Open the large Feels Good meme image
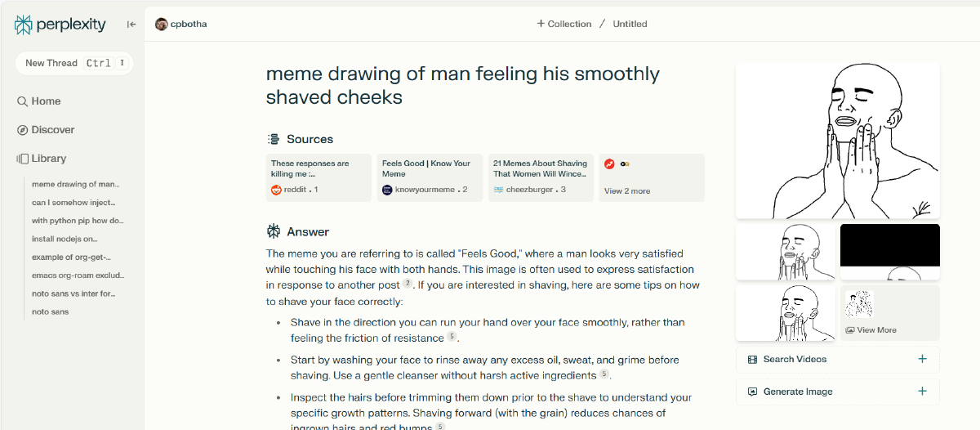Viewport: 980px width, 430px height. [x=837, y=141]
